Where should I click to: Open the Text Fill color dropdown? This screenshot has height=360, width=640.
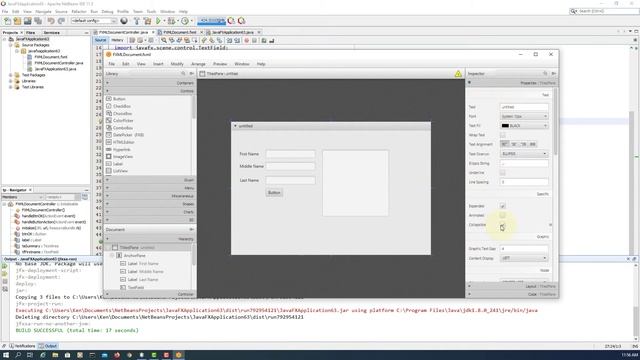click(524, 126)
